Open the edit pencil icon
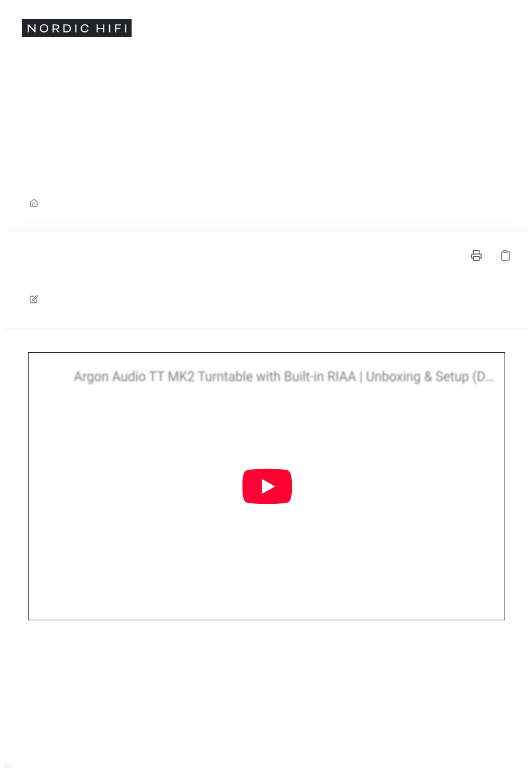Screen dimensions: 532x772 pyautogui.click(x=34, y=300)
